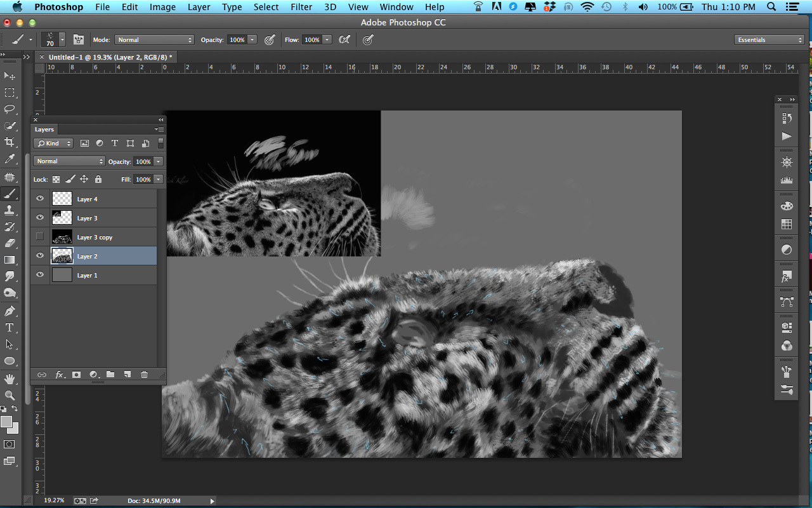Toggle lock position

pos(84,180)
